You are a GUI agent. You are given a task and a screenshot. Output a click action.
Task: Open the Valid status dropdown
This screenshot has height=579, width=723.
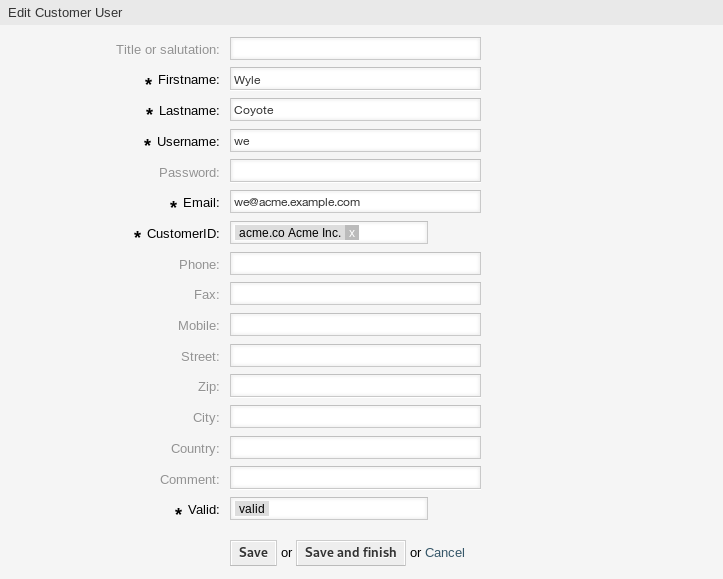point(329,508)
